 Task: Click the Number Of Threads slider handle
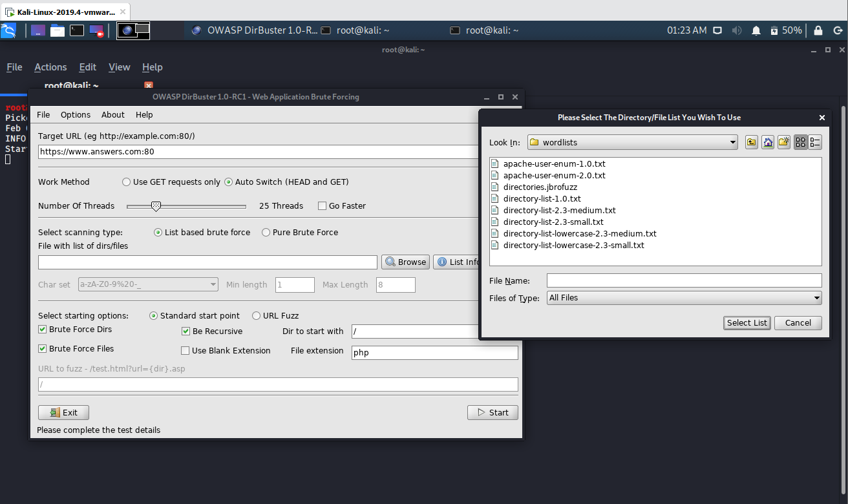pos(156,206)
